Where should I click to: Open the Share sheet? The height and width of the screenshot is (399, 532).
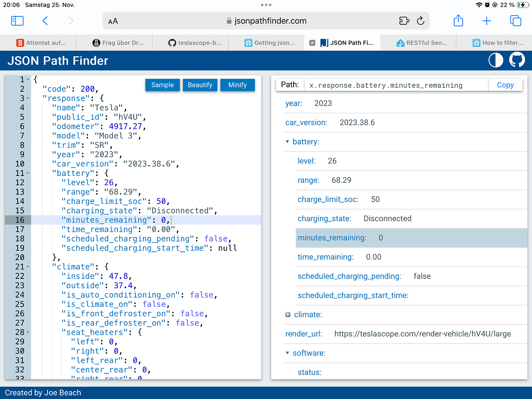[x=458, y=20]
